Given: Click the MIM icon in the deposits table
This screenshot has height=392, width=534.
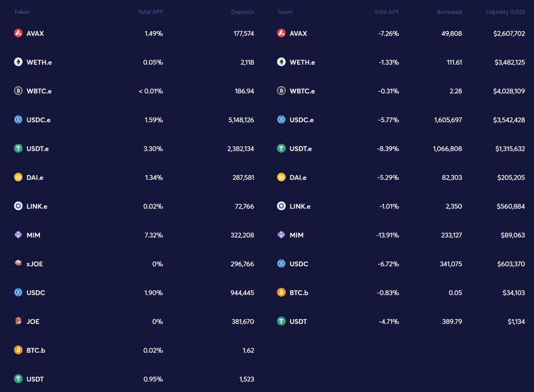Looking at the screenshot, I should pyautogui.click(x=18, y=235).
